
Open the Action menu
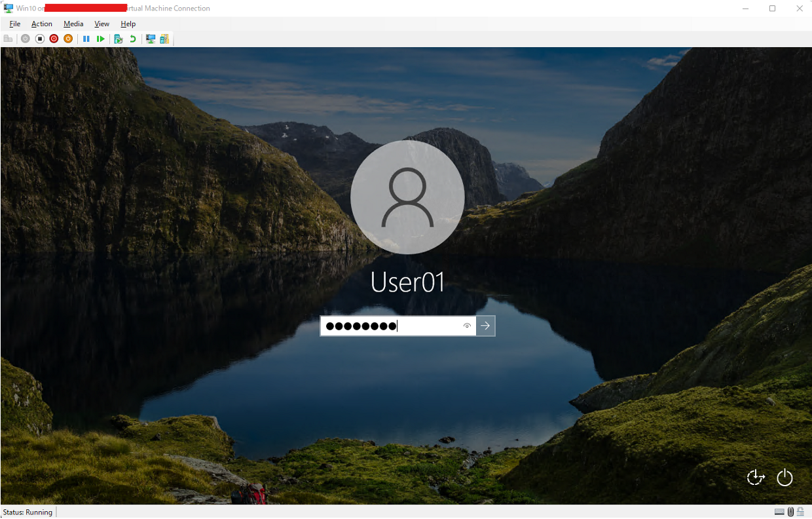(x=42, y=24)
